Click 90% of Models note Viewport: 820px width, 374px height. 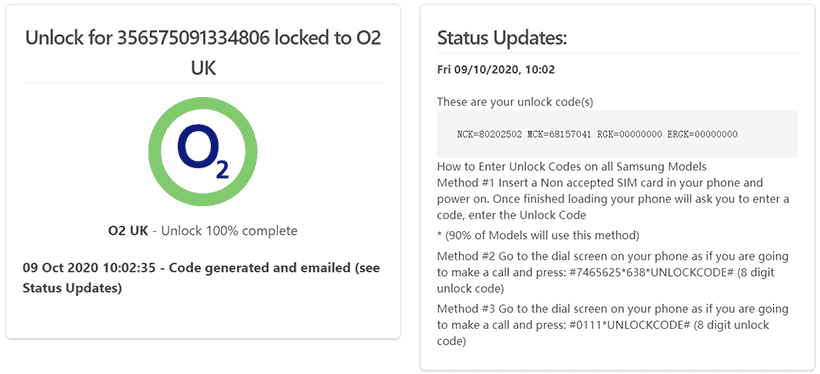[x=538, y=236]
